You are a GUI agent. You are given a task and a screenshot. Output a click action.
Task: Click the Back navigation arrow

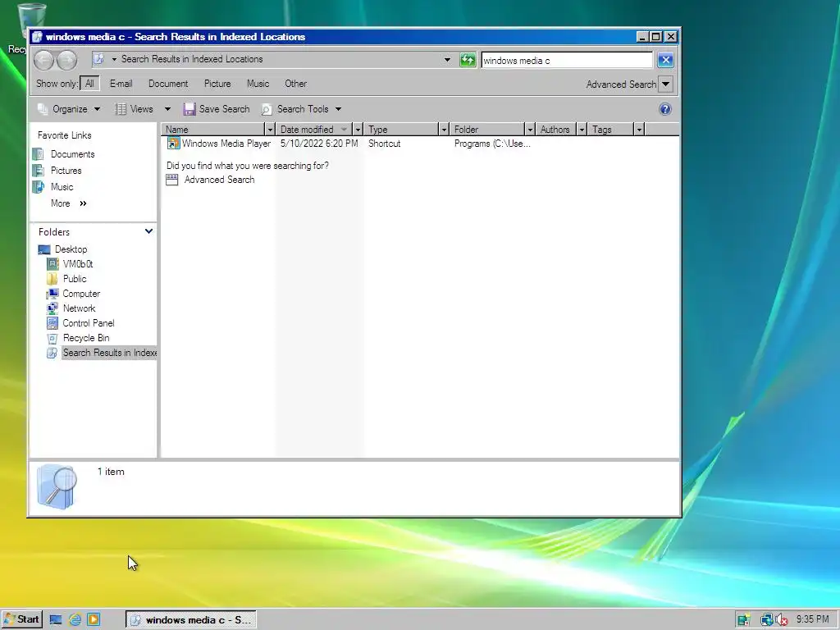click(x=44, y=60)
